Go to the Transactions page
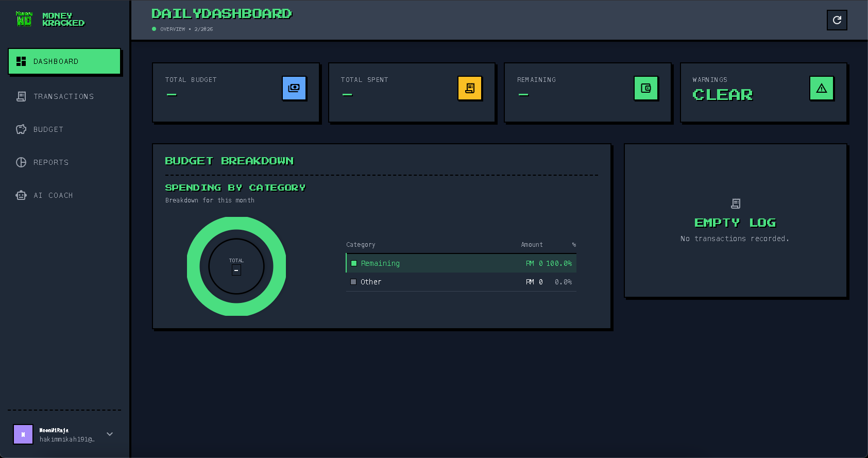The width and height of the screenshot is (868, 458). [63, 96]
